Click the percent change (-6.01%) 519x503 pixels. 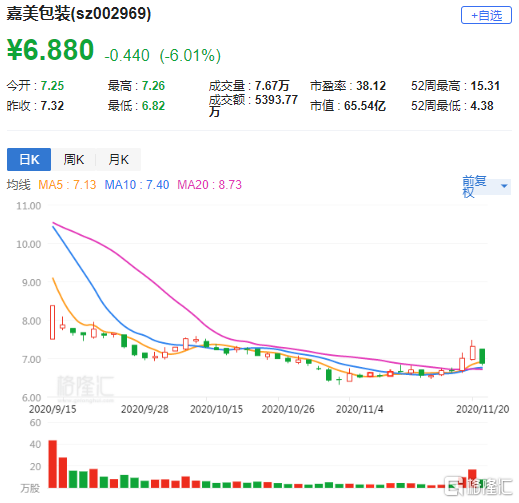point(190,56)
